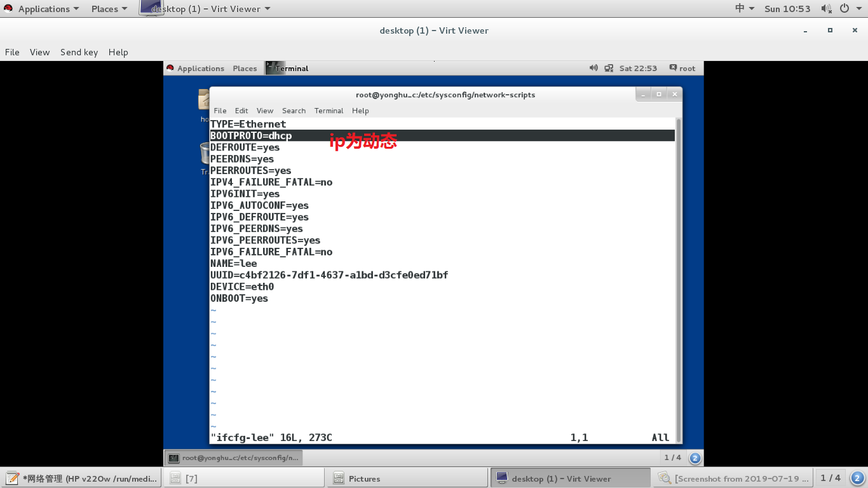Click guest clock Sat 22:53
Screen dimensions: 868x488
pos(638,68)
